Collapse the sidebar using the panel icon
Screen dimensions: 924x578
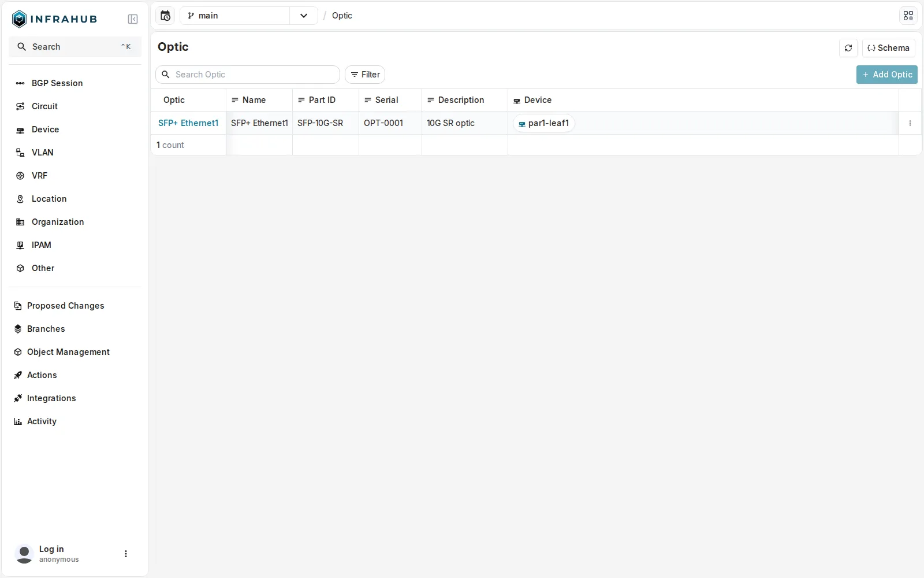point(133,19)
